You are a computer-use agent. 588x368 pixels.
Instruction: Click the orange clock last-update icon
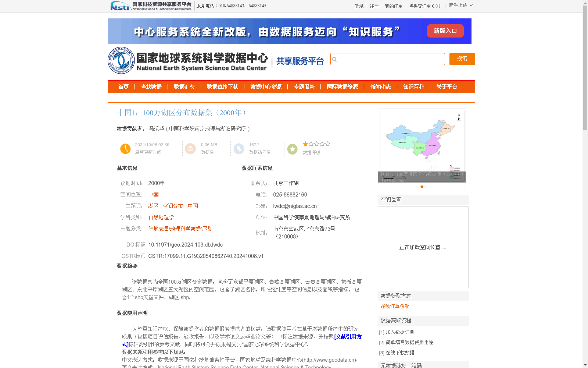click(x=125, y=149)
